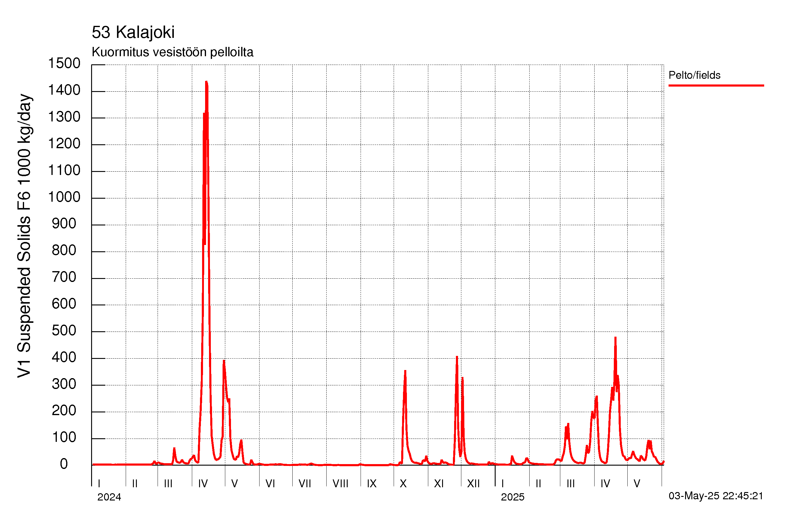Click the y-axis label 1000

pos(64,197)
